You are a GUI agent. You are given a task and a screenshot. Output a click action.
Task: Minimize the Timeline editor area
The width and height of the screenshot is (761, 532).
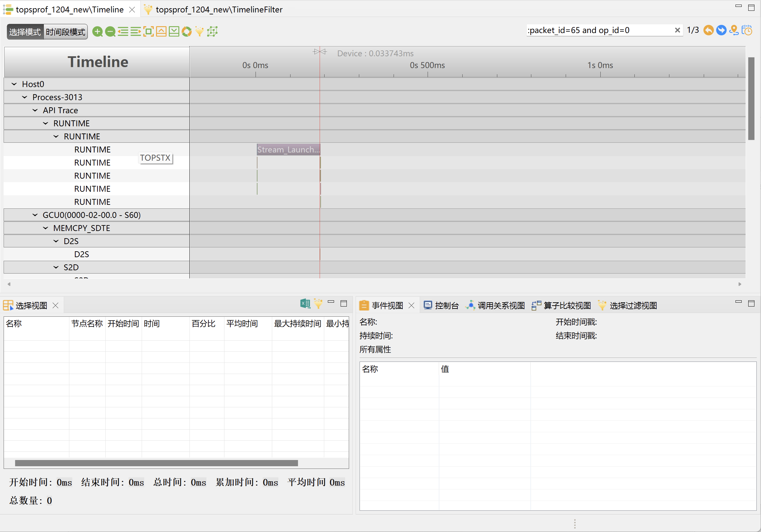click(738, 6)
